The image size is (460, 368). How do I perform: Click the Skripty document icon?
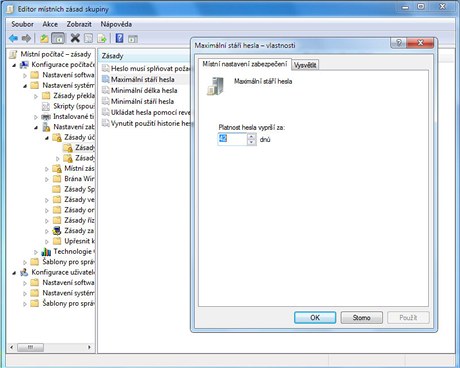click(46, 106)
